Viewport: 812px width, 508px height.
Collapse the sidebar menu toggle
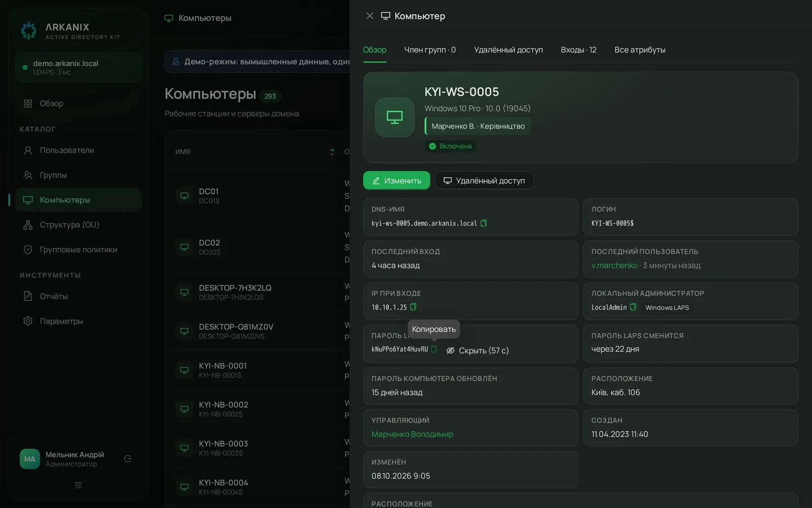point(78,485)
